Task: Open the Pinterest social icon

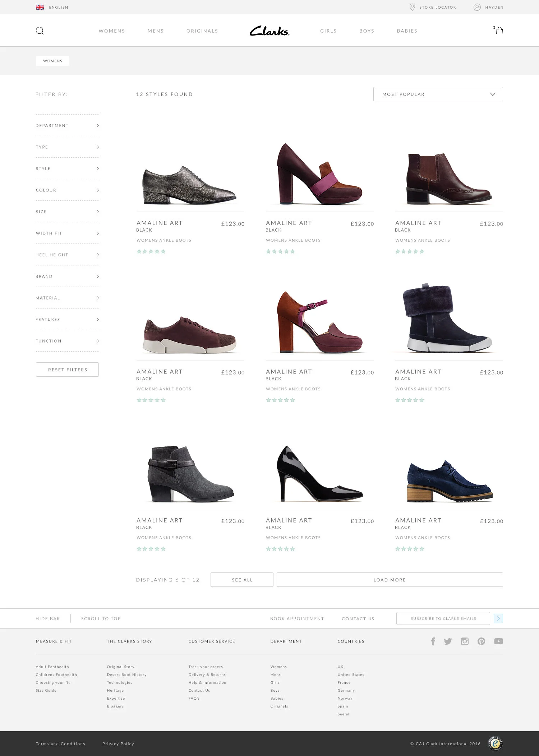Action: pyautogui.click(x=481, y=641)
